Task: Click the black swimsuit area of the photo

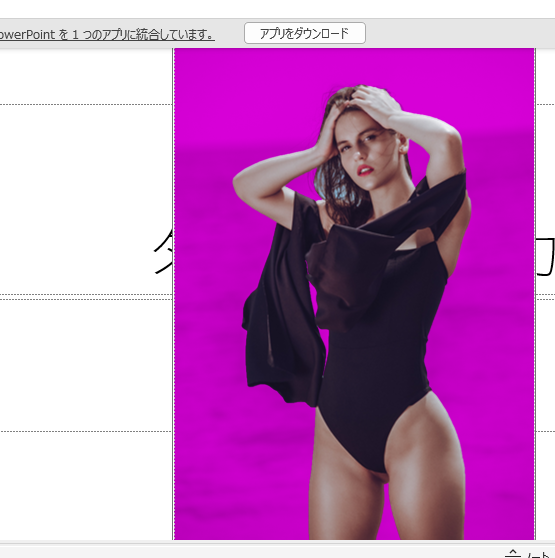Action: (377, 374)
